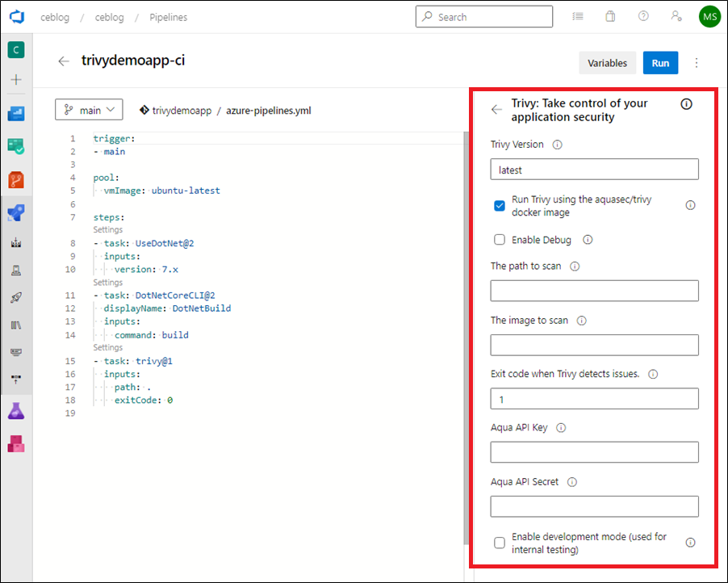Show info for aquasec/trivy docker image option

tap(690, 205)
